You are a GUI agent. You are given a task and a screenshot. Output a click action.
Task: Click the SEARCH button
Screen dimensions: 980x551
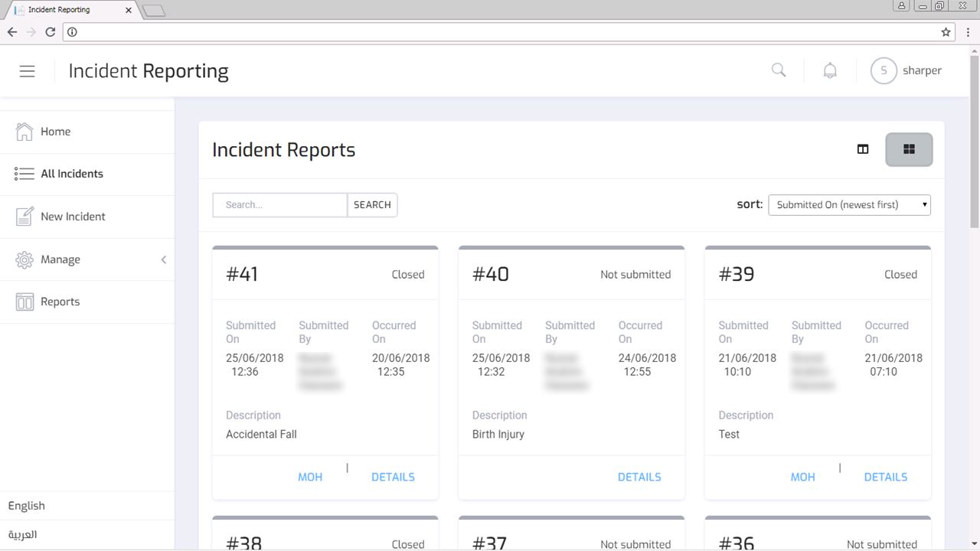click(372, 205)
